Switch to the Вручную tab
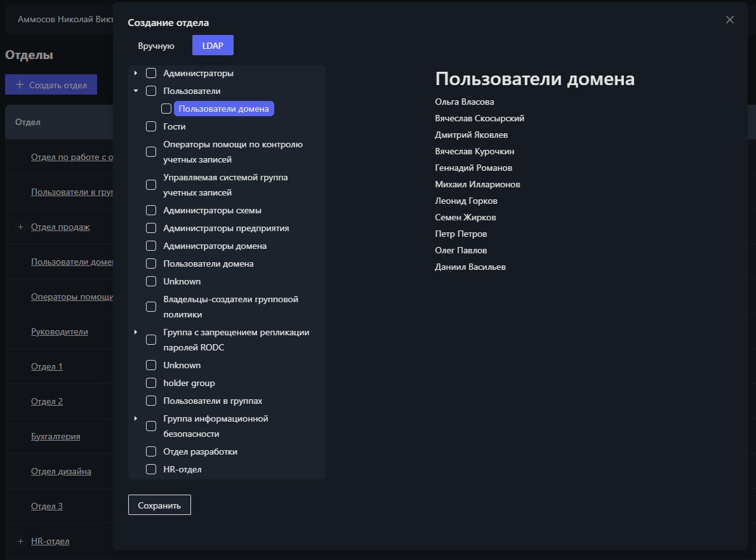756x560 pixels. coord(155,45)
